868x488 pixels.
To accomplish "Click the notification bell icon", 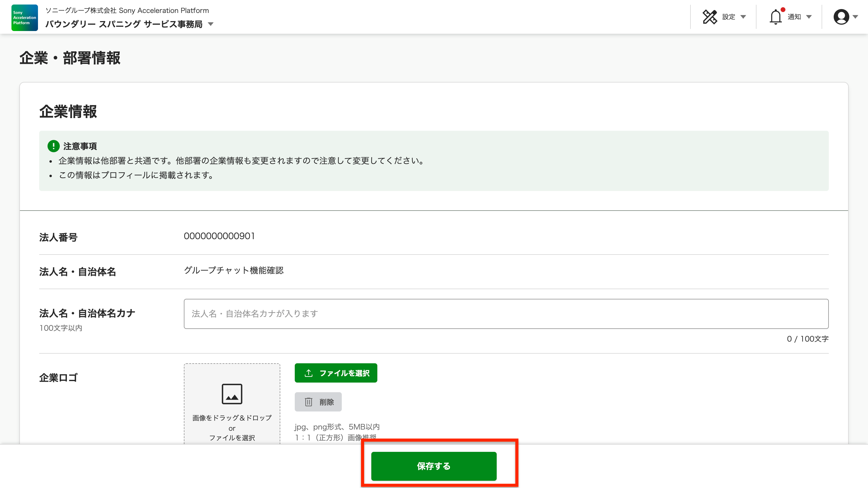I will click(x=775, y=17).
